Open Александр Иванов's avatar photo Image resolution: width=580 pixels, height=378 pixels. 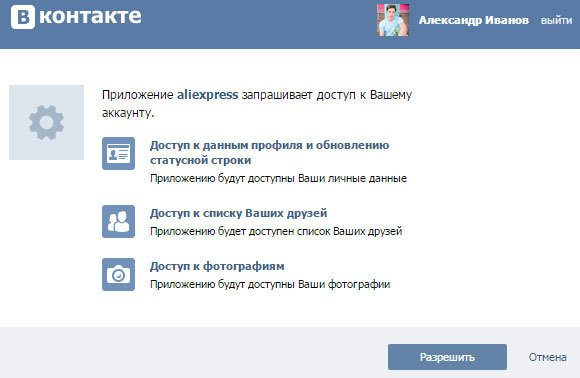(393, 20)
